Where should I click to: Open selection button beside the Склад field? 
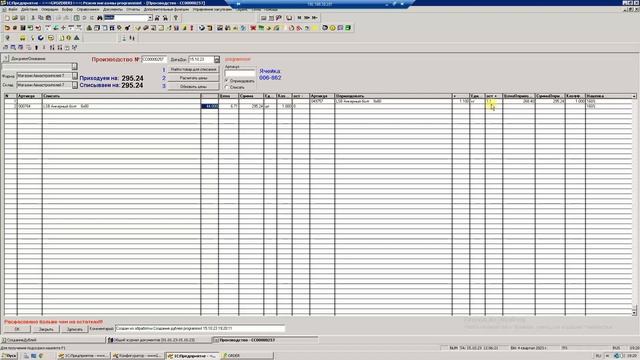(x=75, y=85)
